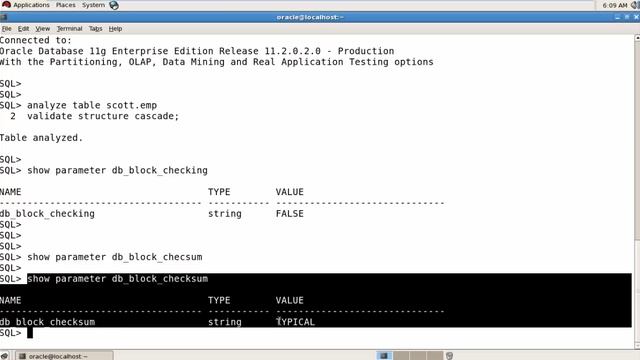640x360 pixels.
Task: Click the TYPICAL value of db_block_checksum
Action: pyautogui.click(x=296, y=322)
